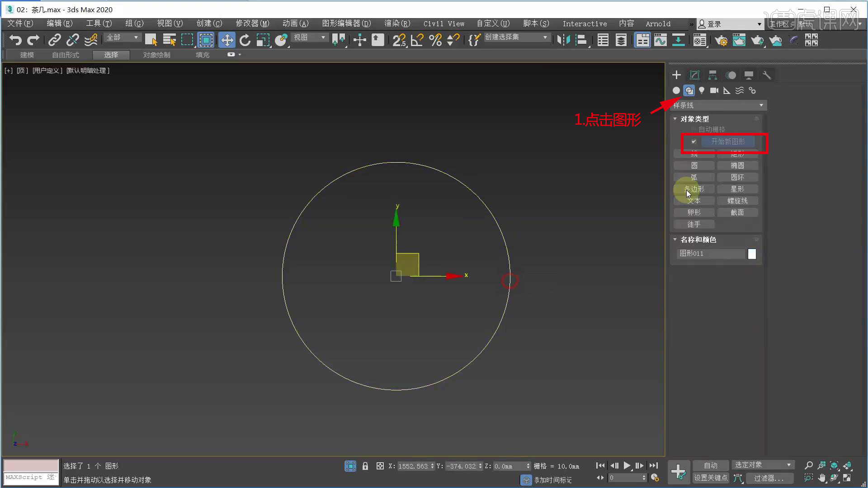Click the Play Animation button
The image size is (868, 488).
(627, 465)
